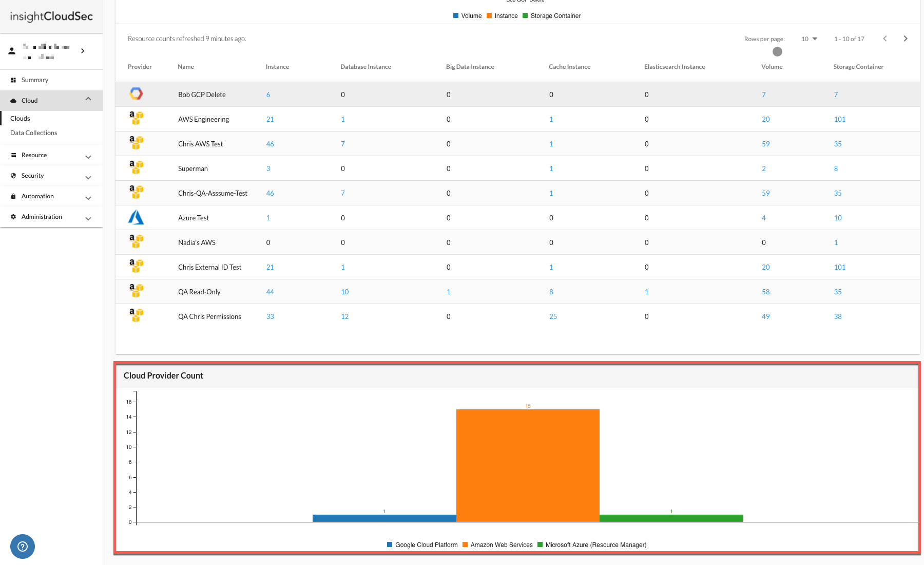Open QA Read-Only Elasticsearch instance count 1
The width and height of the screenshot is (924, 565).
pyautogui.click(x=647, y=292)
